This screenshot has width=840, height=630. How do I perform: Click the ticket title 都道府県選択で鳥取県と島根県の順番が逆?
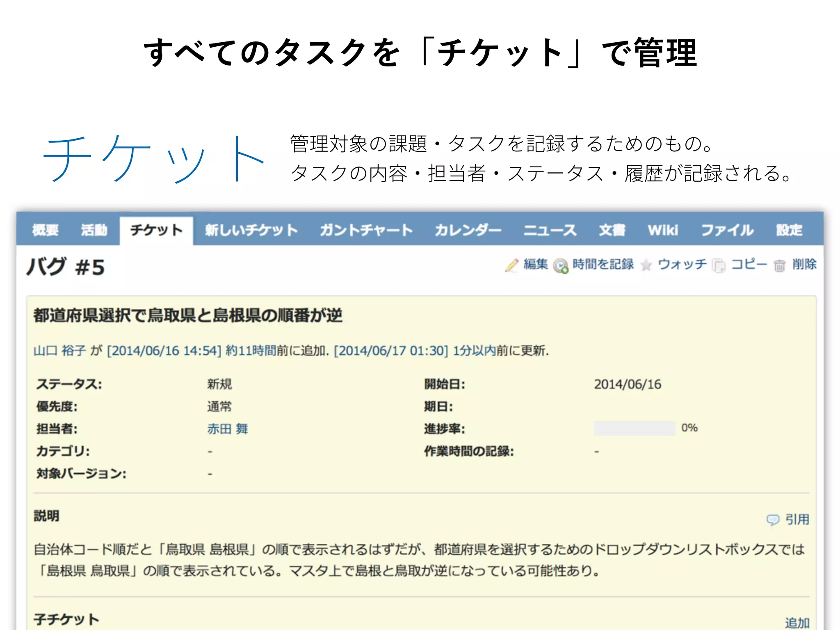(188, 315)
